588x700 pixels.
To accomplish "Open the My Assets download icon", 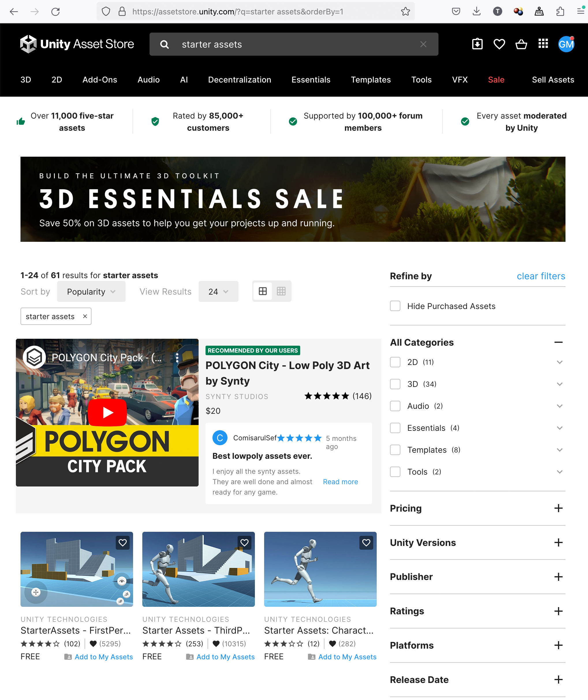I will pos(477,44).
